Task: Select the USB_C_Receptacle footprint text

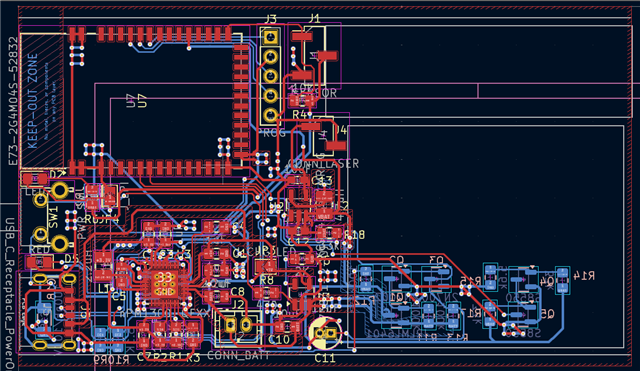Action: 9,293
